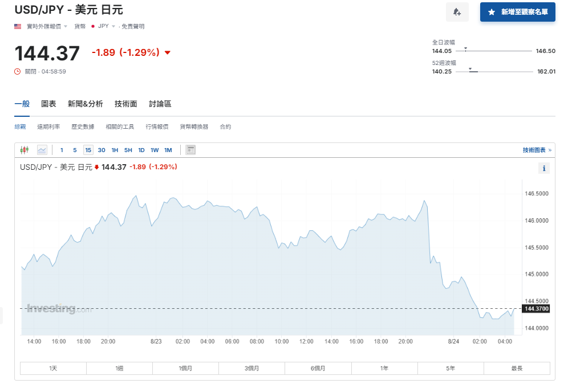This screenshot has width=568, height=392.
Task: Switch to candlestick chart type icon
Action: [x=24, y=150]
